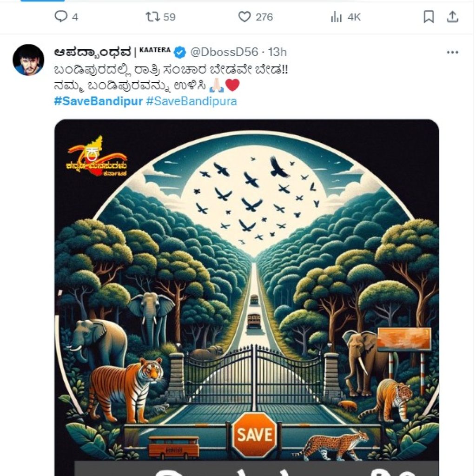Click the 4K views count
Image resolution: width=476 pixels, height=476 pixels.
coord(354,17)
